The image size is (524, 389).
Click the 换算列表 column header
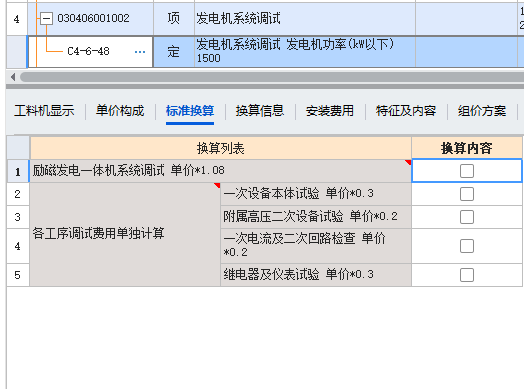[221, 148]
